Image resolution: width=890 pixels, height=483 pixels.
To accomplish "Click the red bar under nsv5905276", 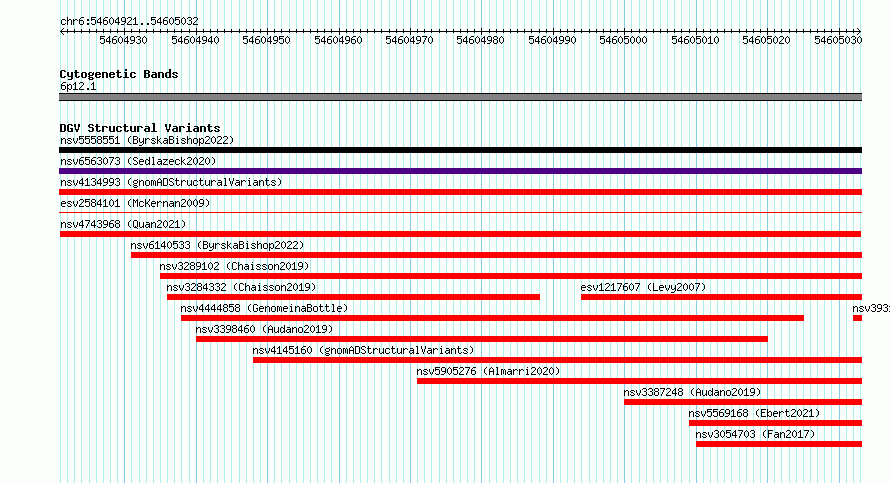I will tap(639, 381).
